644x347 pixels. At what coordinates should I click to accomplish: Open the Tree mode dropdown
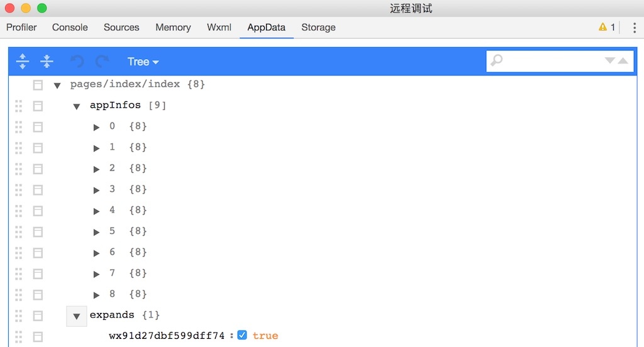[143, 62]
